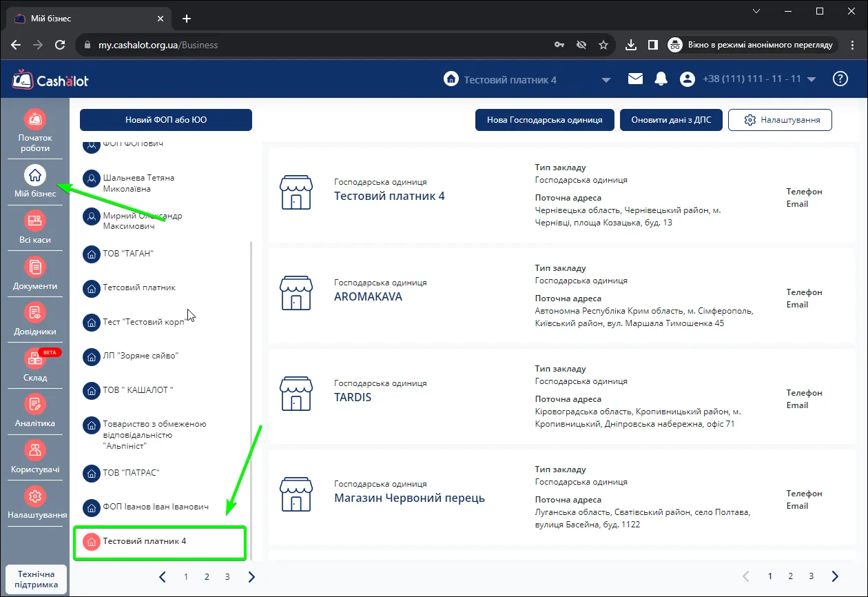The height and width of the screenshot is (597, 868).
Task: Open the mail envelope icon in the header
Action: coord(635,79)
